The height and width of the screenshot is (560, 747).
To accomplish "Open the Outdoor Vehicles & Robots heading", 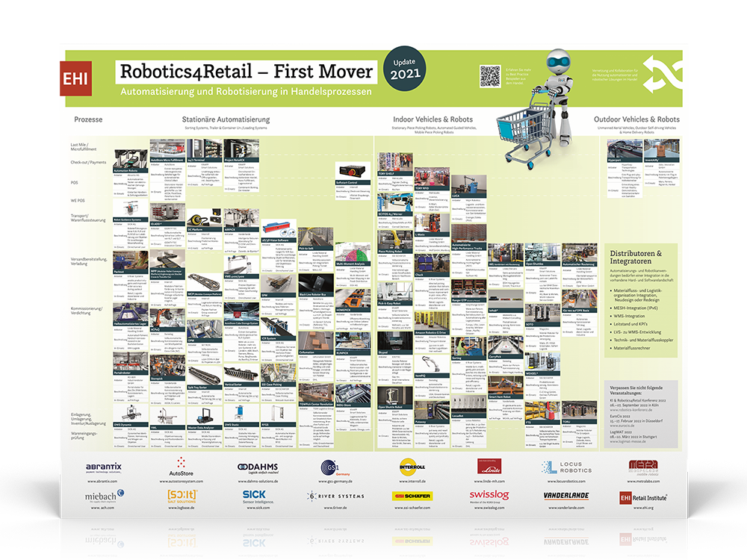I will pyautogui.click(x=636, y=119).
